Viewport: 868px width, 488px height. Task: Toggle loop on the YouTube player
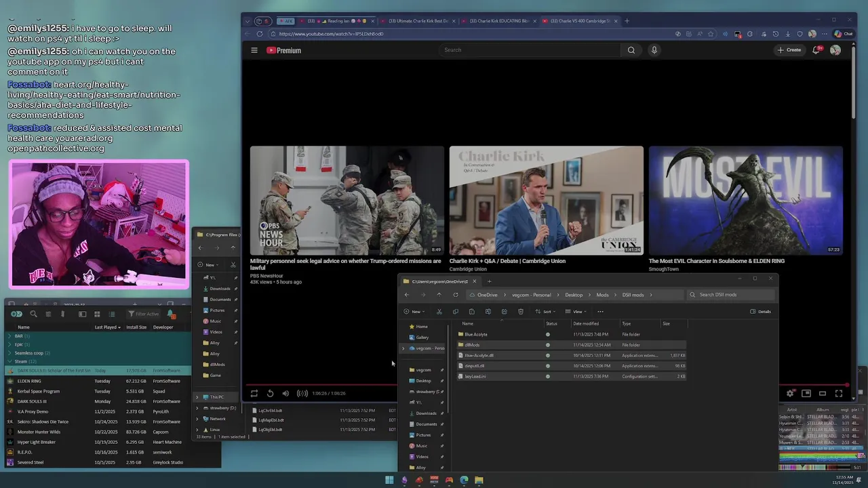coord(254,393)
